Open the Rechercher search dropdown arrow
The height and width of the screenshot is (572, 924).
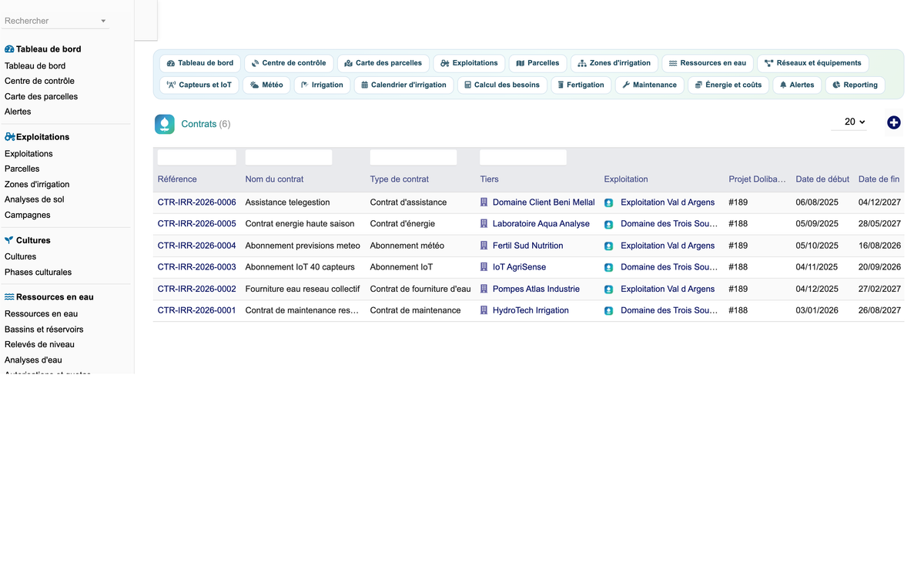[x=103, y=21]
